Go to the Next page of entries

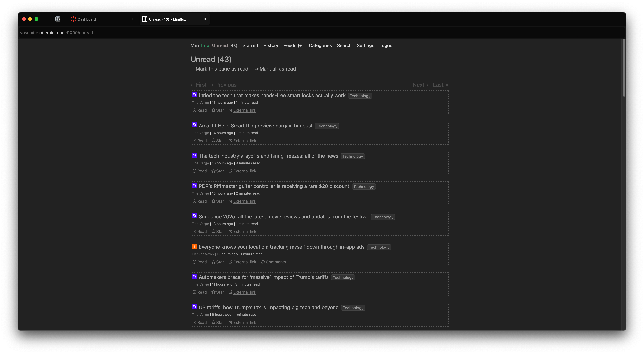tap(420, 85)
